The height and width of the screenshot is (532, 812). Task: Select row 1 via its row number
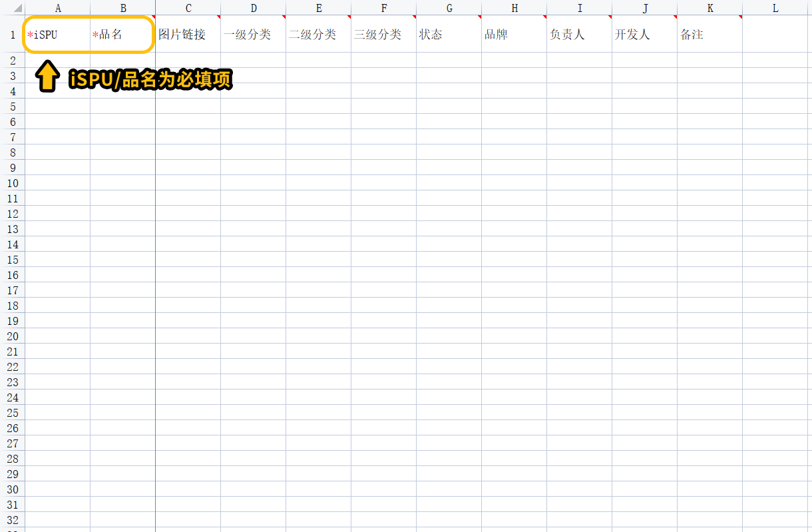tap(13, 35)
